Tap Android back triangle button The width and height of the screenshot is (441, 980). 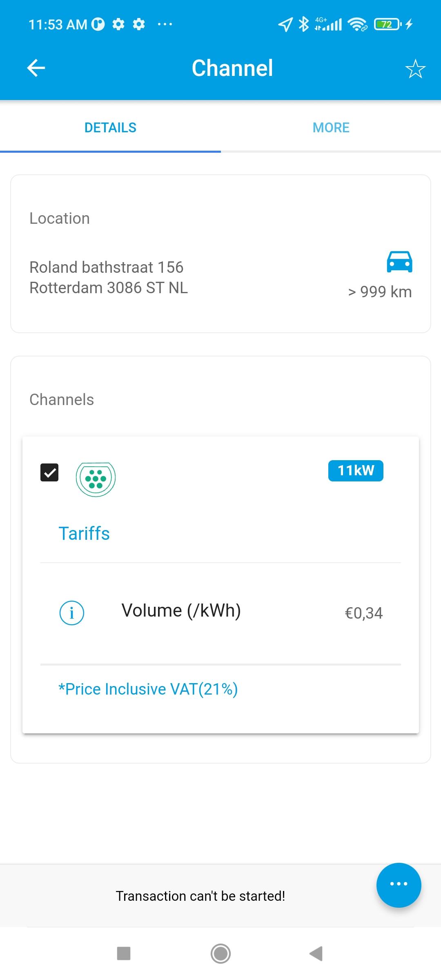click(316, 953)
